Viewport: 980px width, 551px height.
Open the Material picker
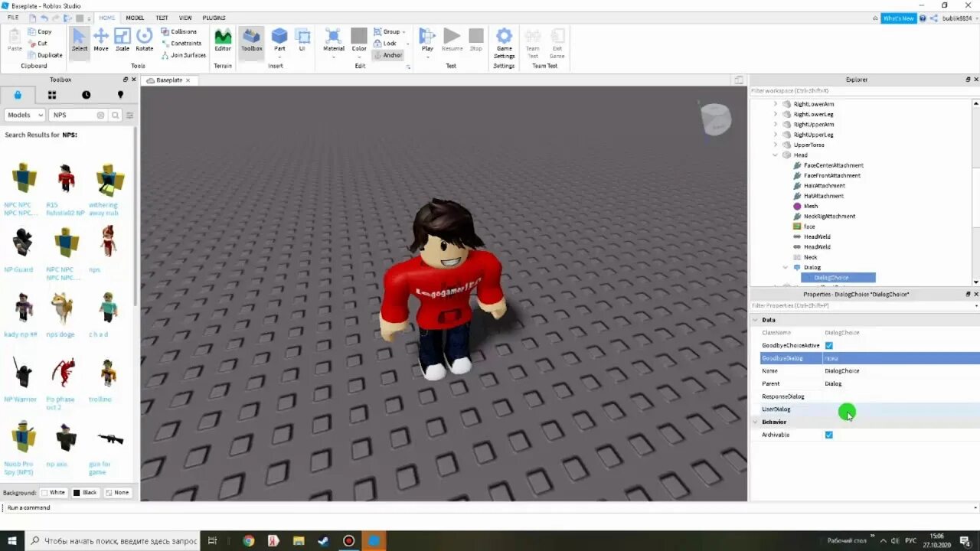pos(333,41)
